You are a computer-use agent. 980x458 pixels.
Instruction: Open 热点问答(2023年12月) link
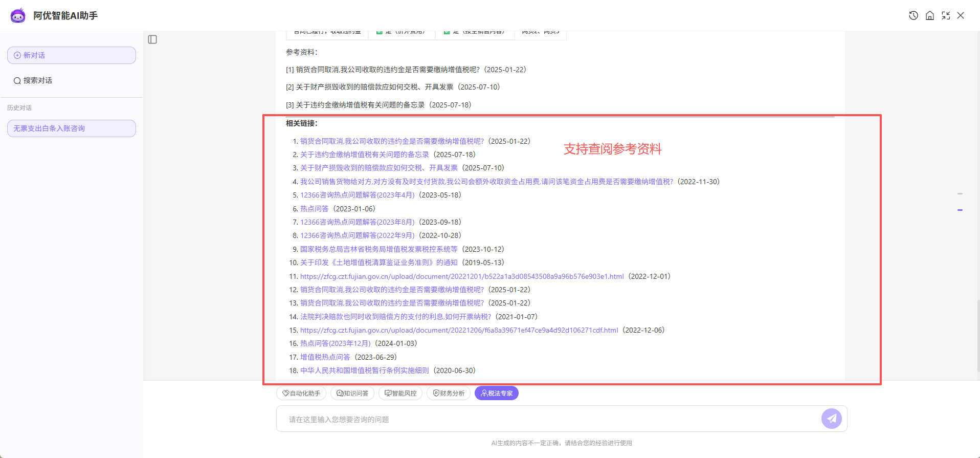point(335,343)
